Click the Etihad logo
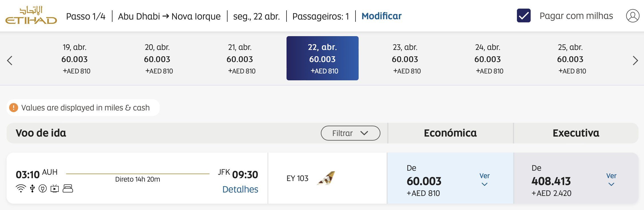Viewport: 644px width, 210px height. click(x=31, y=15)
